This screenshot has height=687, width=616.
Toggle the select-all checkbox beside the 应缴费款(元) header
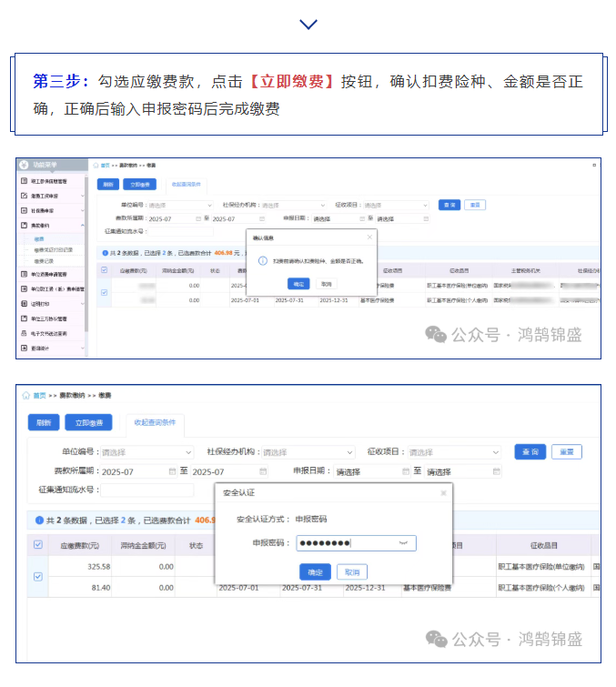point(38,544)
